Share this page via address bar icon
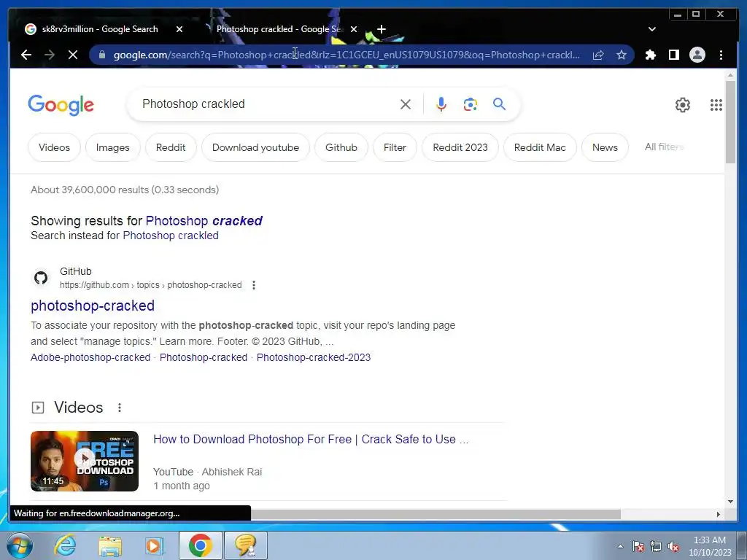The width and height of the screenshot is (747, 560). 598,55
